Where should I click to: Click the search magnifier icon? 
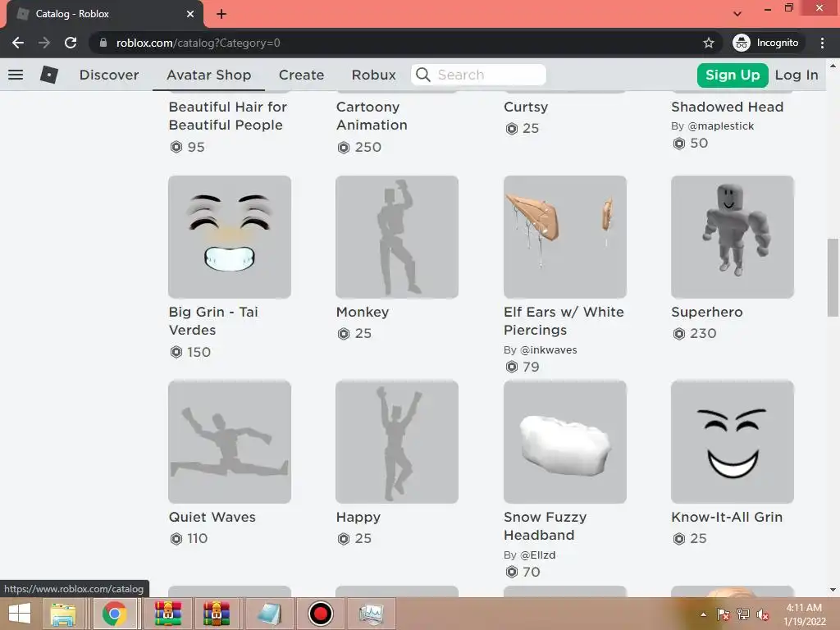coord(422,75)
